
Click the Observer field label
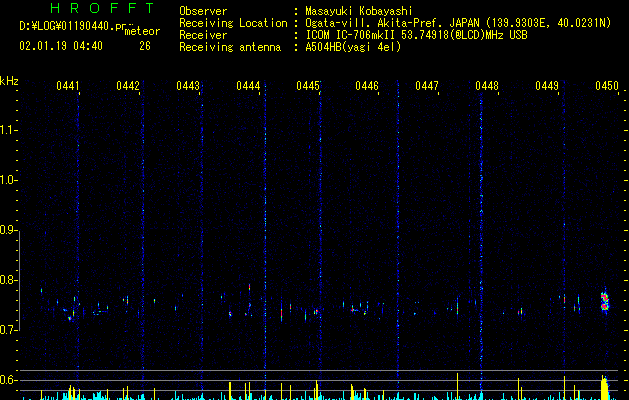coord(203,11)
